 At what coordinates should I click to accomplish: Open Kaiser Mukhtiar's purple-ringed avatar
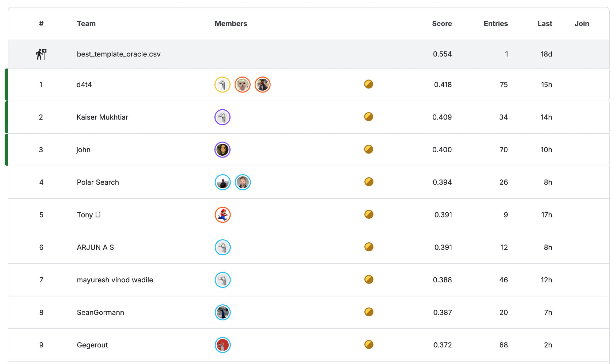click(x=222, y=117)
